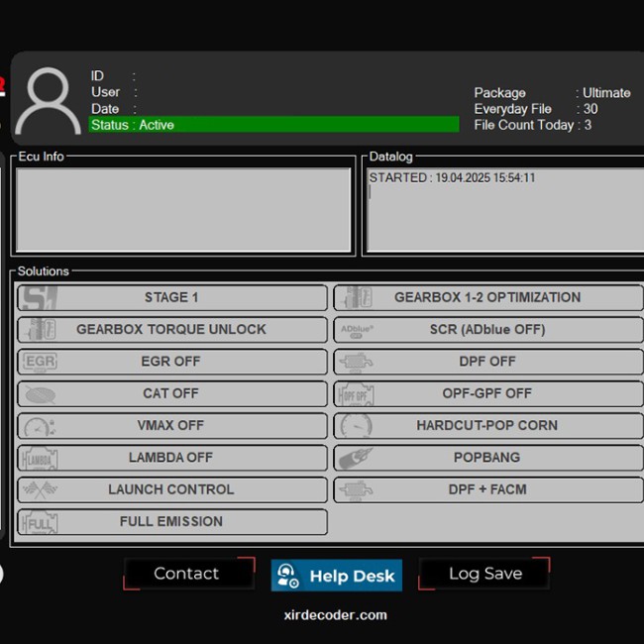The width and height of the screenshot is (644, 644).
Task: Choose HARDCUT-POP CORN solution
Action: [488, 425]
